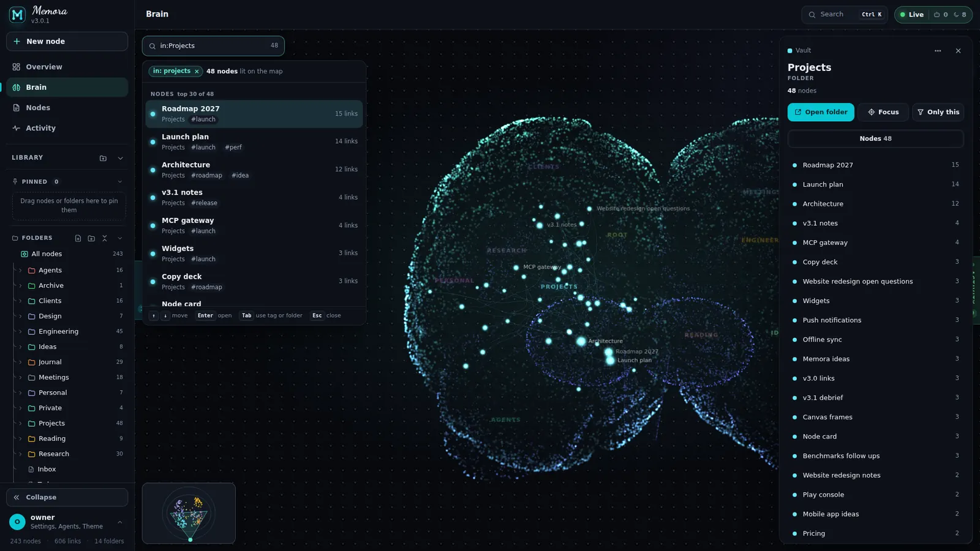Click the brain minimap thumbnail
Screen dimensions: 980x551
[x=189, y=513]
